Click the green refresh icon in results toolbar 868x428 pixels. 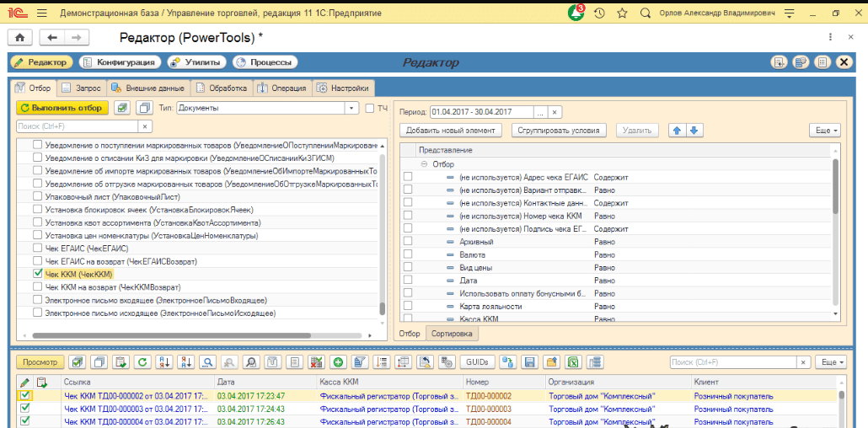click(x=142, y=362)
